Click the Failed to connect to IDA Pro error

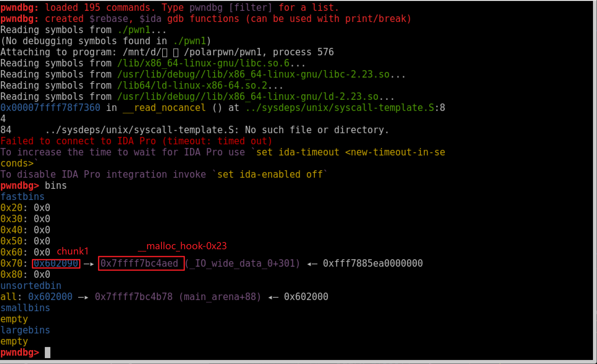point(136,141)
